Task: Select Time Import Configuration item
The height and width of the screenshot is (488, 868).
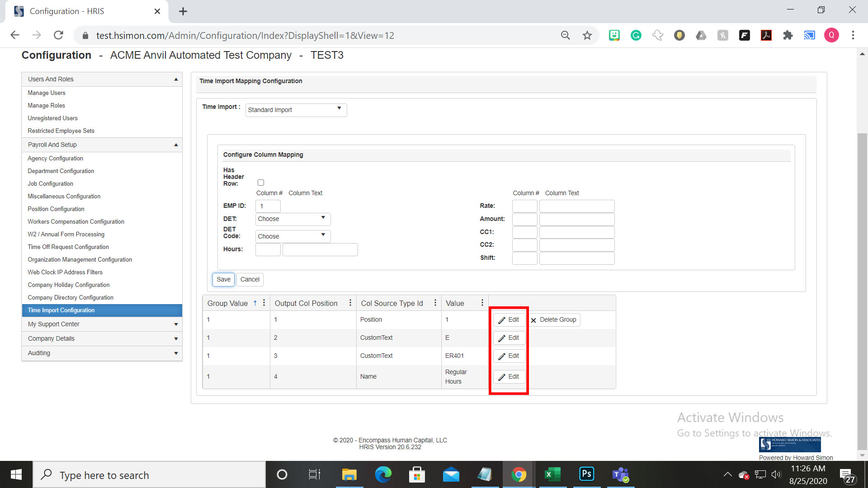Action: 102,310
